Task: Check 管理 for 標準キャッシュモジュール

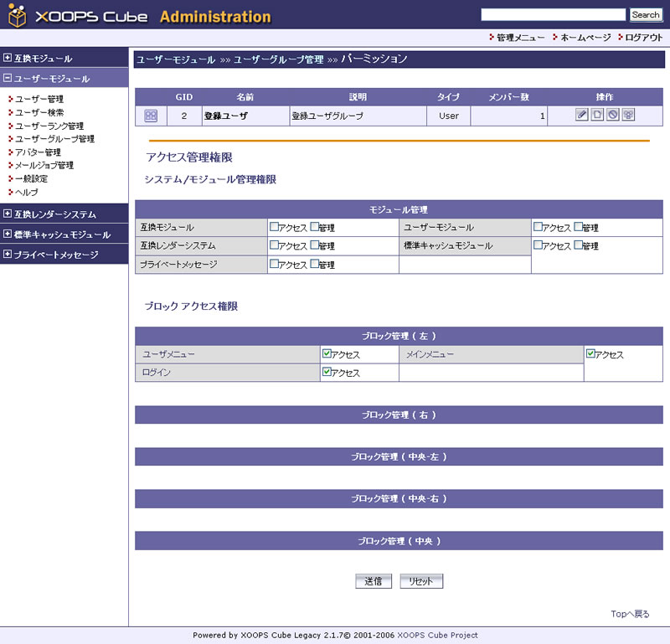Action: point(578,245)
